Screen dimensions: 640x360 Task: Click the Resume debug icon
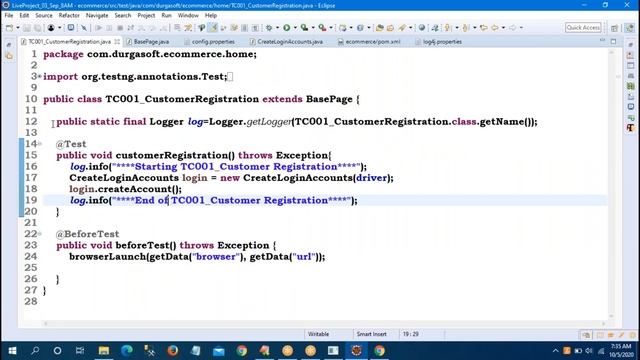click(98, 28)
